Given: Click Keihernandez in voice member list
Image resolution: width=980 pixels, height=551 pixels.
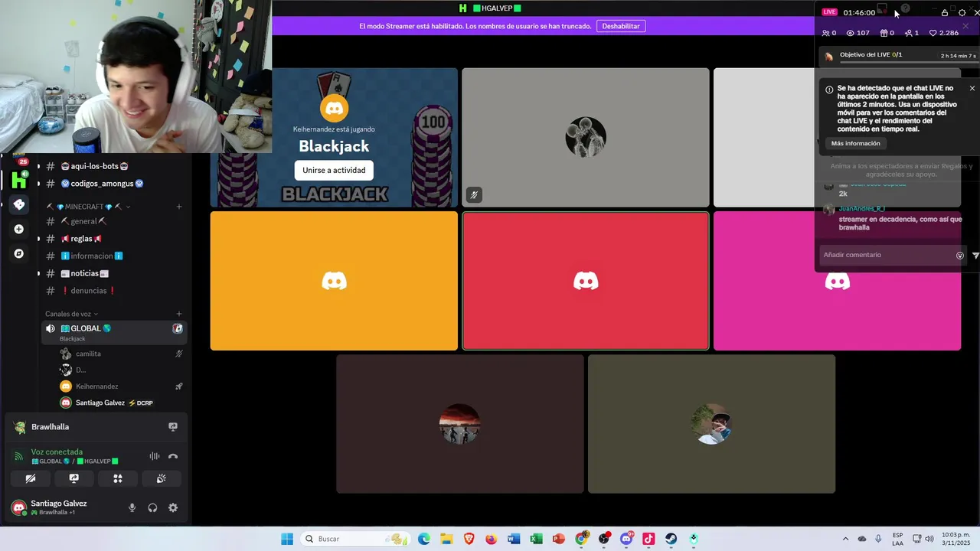Looking at the screenshot, I should pos(122,386).
